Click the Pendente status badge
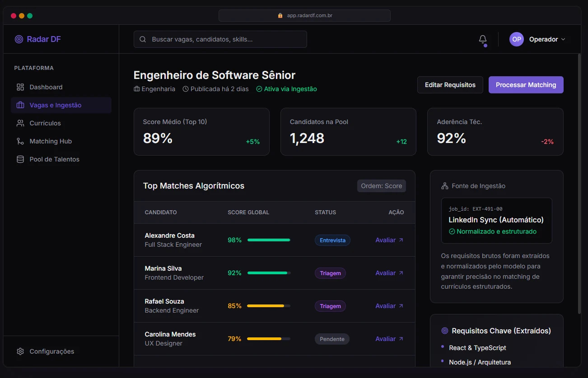The height and width of the screenshot is (378, 588). pos(332,339)
